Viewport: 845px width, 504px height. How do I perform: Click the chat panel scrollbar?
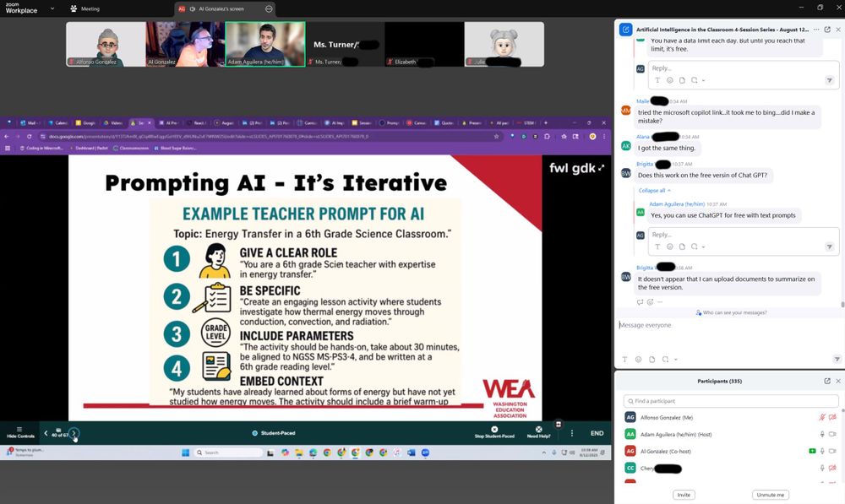(x=842, y=304)
